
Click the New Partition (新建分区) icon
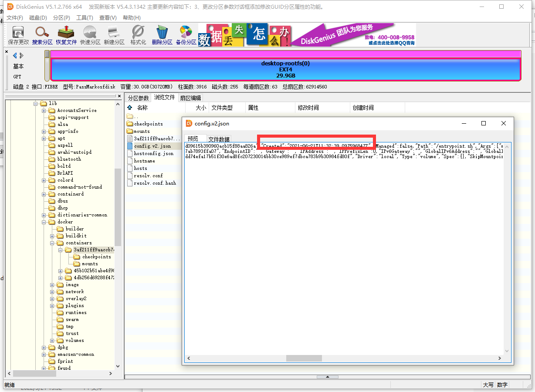pyautogui.click(x=114, y=35)
